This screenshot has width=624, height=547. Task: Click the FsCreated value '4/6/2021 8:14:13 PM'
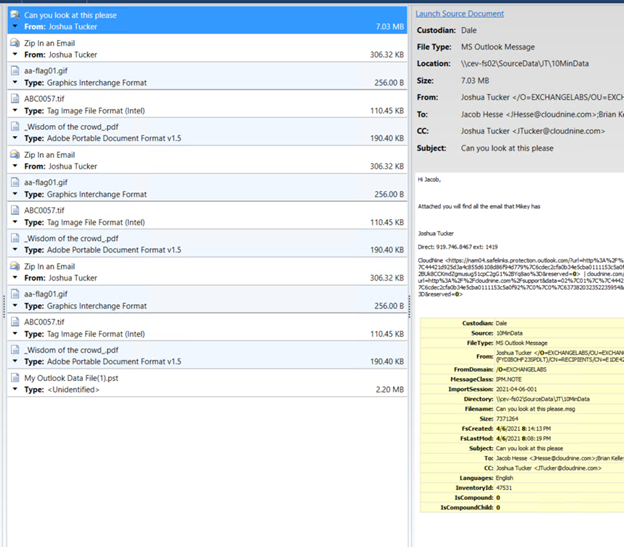pos(523,428)
